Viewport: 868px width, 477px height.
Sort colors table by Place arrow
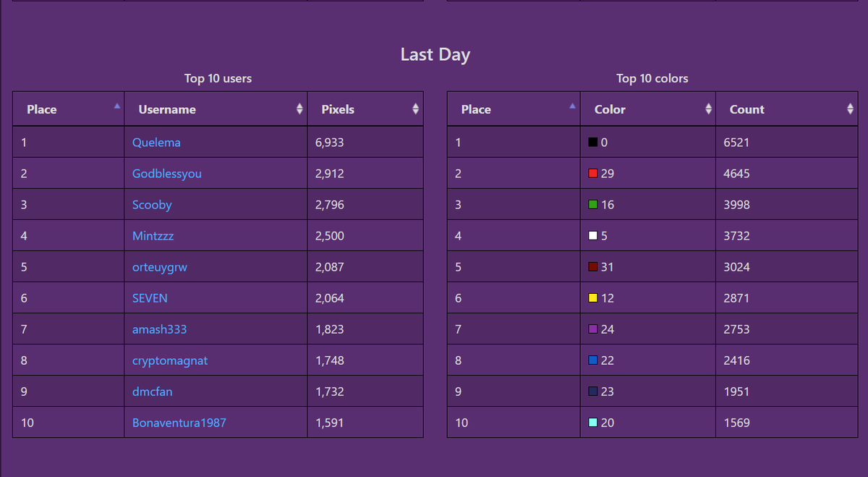[x=572, y=106]
